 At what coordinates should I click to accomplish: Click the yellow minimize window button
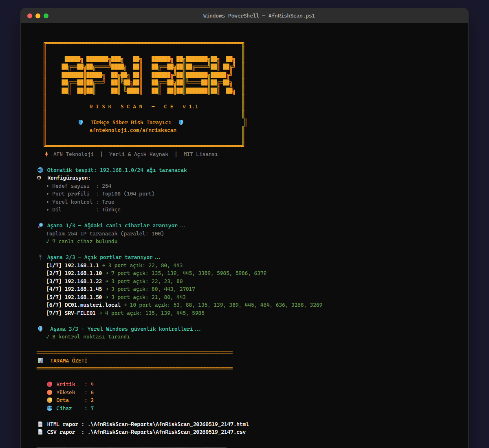click(38, 16)
